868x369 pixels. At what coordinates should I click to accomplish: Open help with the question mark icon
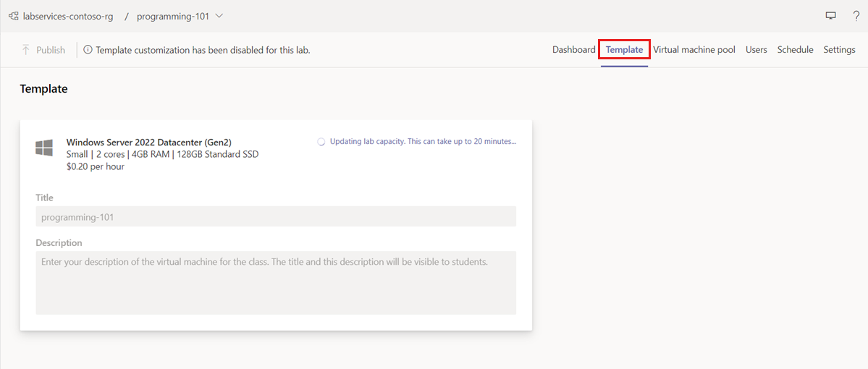(856, 16)
